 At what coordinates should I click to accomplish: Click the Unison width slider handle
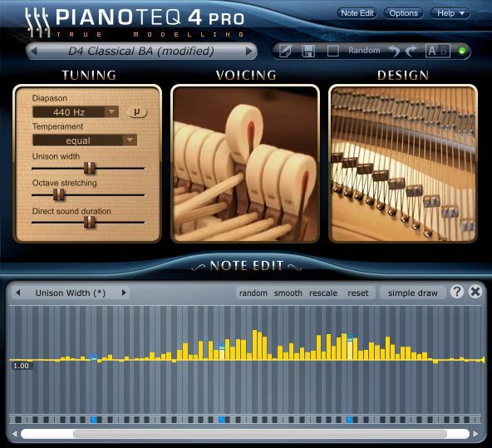coord(90,168)
